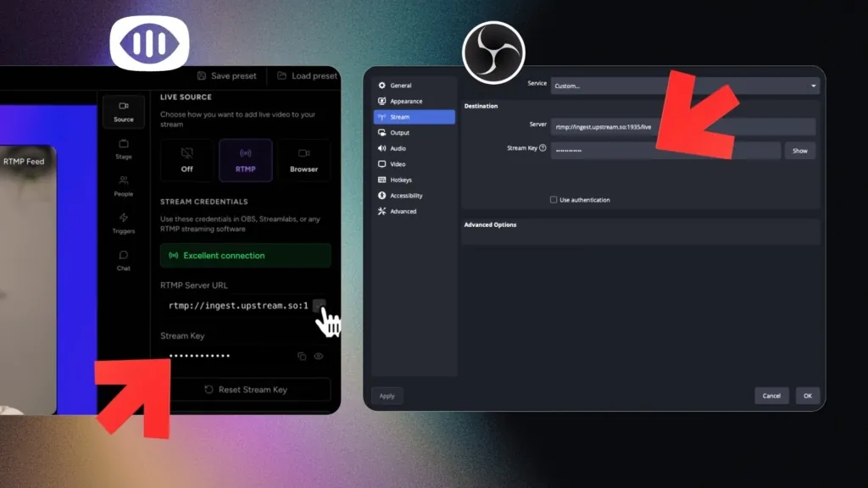Click the Upstream Stream Key masked field
Viewport: 868px width, 488px height.
(x=199, y=356)
